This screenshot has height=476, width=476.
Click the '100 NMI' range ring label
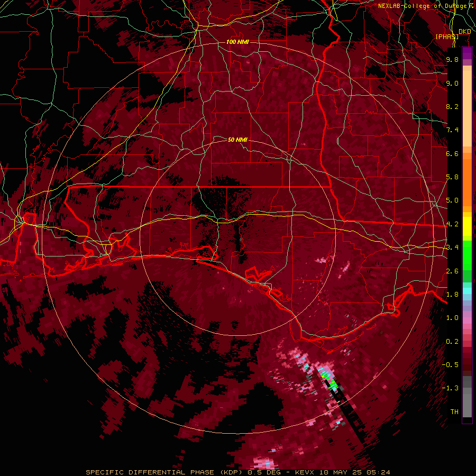237,42
